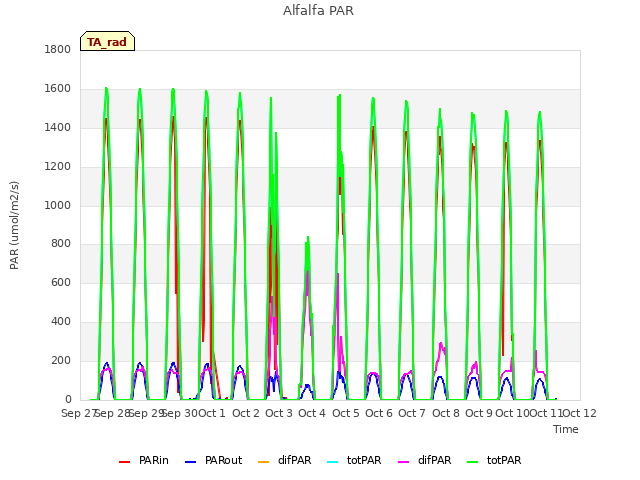
Task: Click the Sep 27 x-axis date label
Action: (78, 413)
